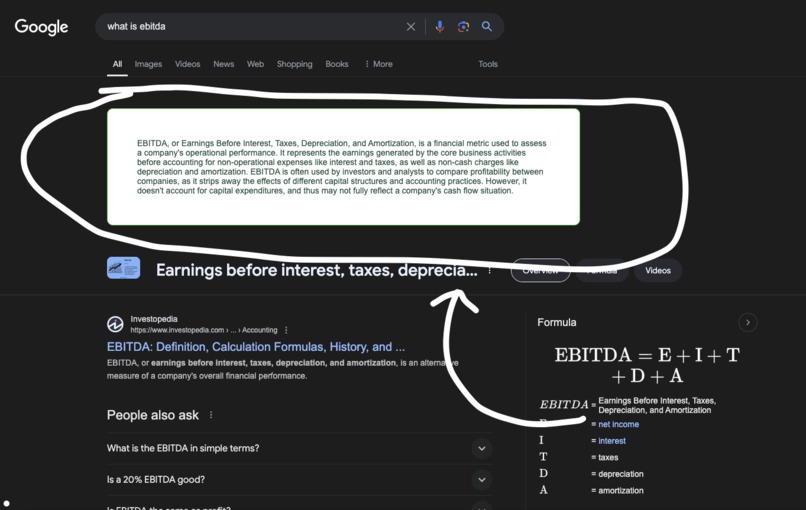This screenshot has width=806, height=510.
Task: Click the Investopedia result snippet text
Action: point(283,369)
